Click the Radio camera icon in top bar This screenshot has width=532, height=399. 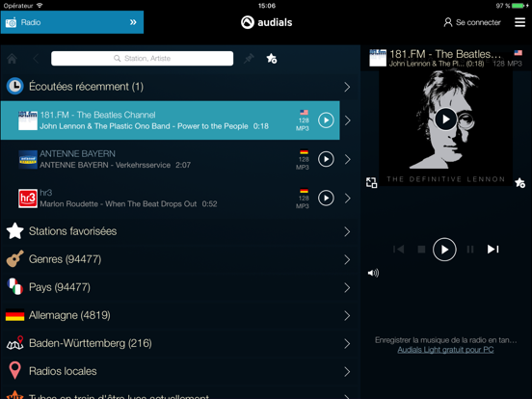click(11, 22)
